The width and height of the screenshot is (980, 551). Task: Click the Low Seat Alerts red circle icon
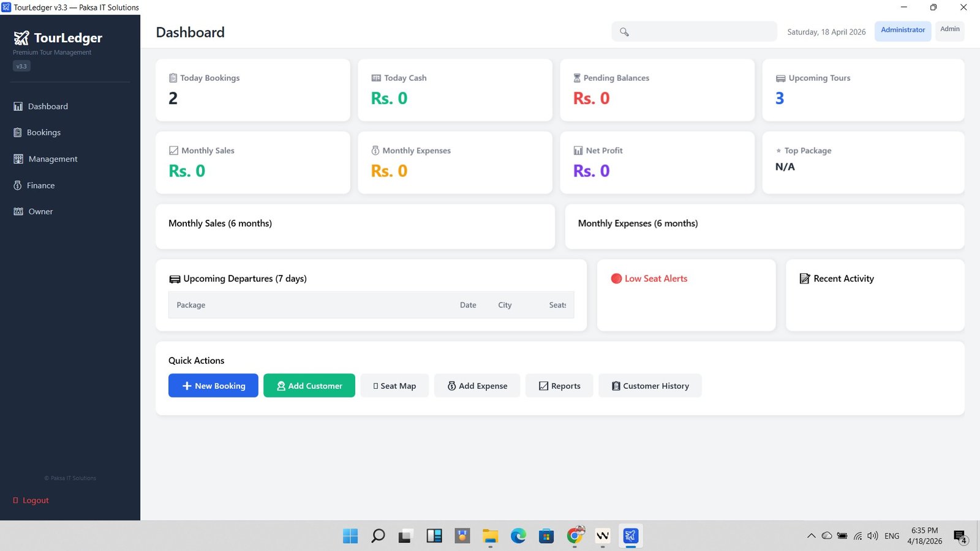(x=616, y=279)
